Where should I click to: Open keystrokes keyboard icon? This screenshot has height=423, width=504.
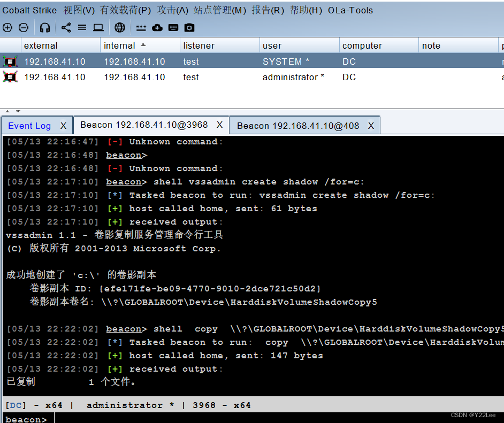coord(173,28)
